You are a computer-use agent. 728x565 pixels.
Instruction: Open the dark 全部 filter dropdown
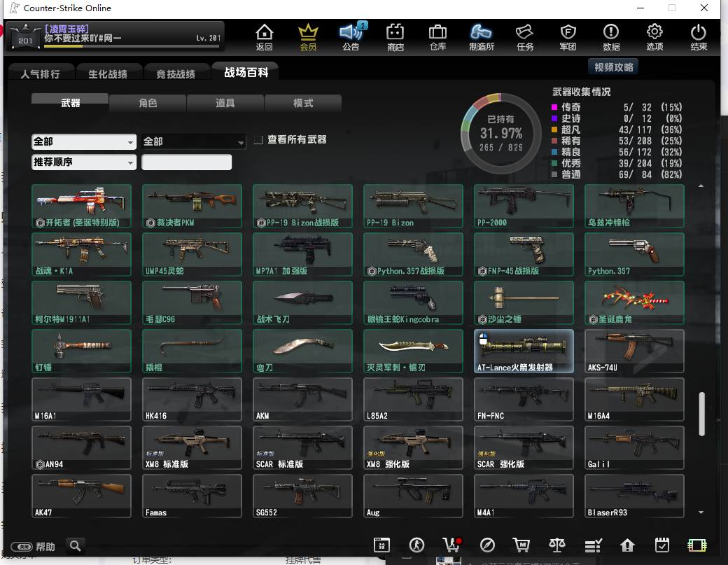194,141
